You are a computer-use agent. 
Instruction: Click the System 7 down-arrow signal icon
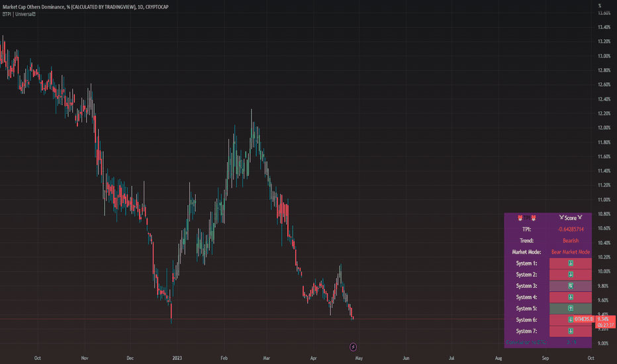[571, 332]
